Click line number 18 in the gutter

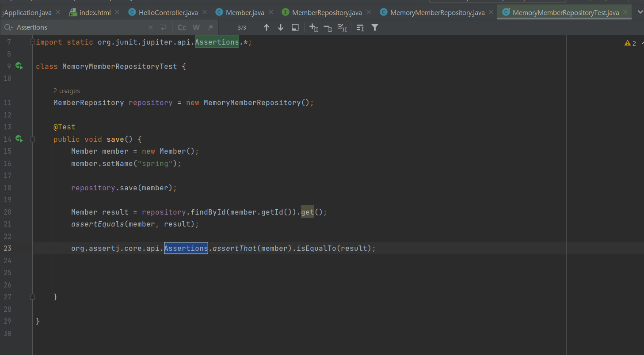[x=7, y=188]
